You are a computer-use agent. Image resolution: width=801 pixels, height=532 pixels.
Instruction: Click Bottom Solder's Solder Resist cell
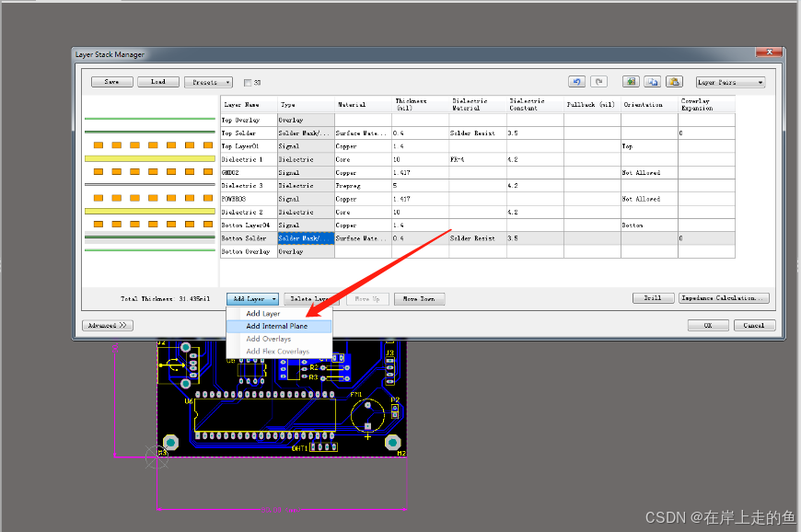(x=478, y=238)
